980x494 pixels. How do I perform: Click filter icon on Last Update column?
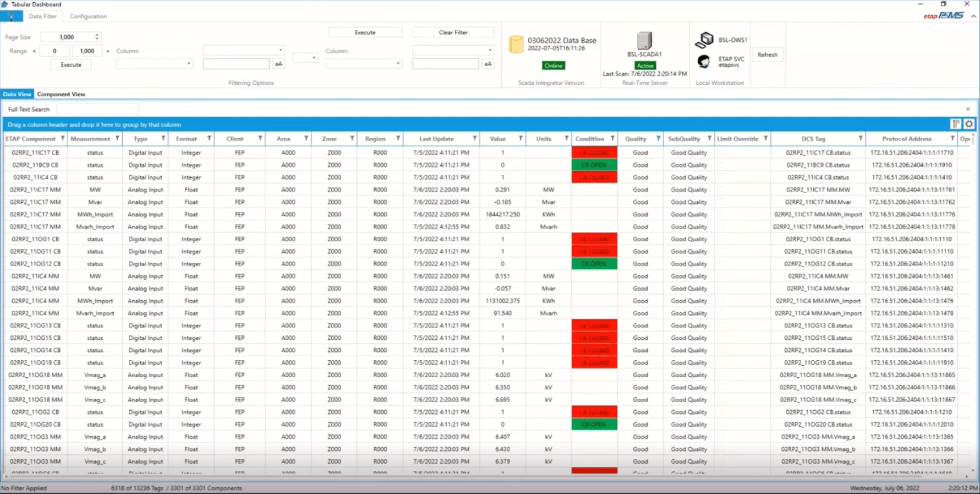(474, 139)
